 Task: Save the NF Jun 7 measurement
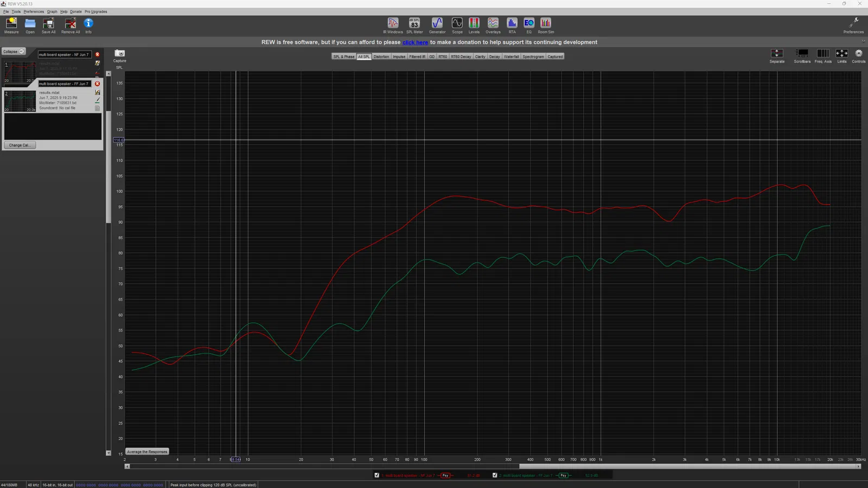pos(98,63)
